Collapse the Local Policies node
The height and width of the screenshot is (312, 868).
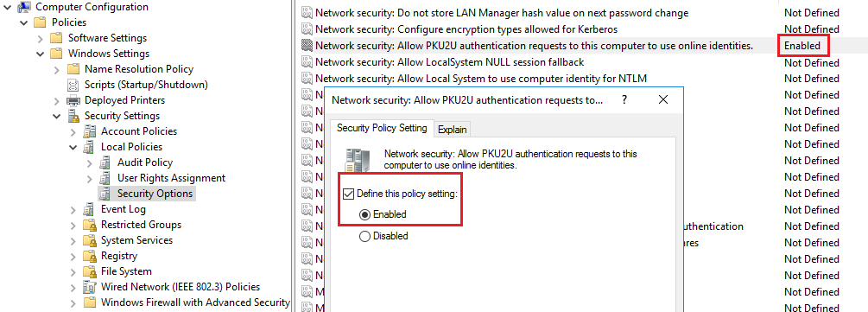click(73, 148)
